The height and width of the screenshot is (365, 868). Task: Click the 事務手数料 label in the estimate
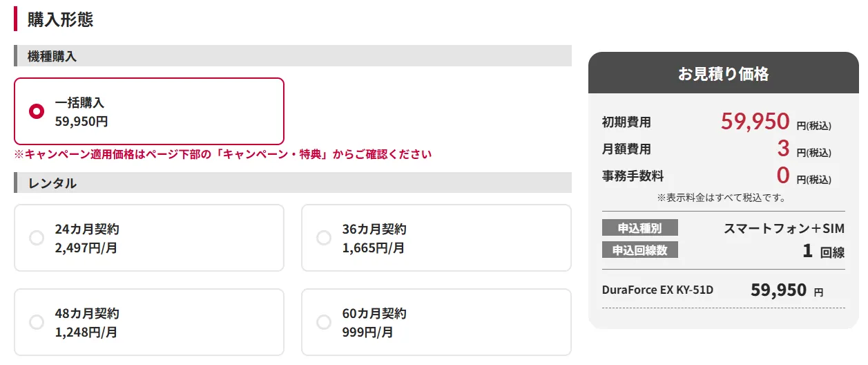point(633,176)
